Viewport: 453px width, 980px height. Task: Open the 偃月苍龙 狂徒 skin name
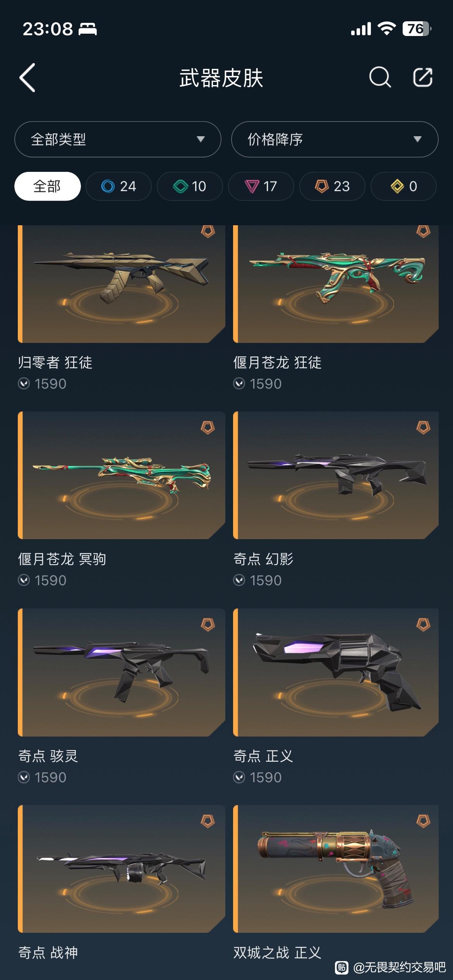point(277,363)
